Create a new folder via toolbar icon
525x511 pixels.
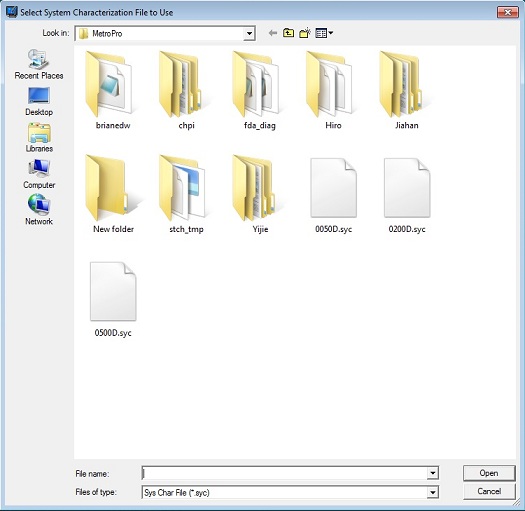pos(305,33)
